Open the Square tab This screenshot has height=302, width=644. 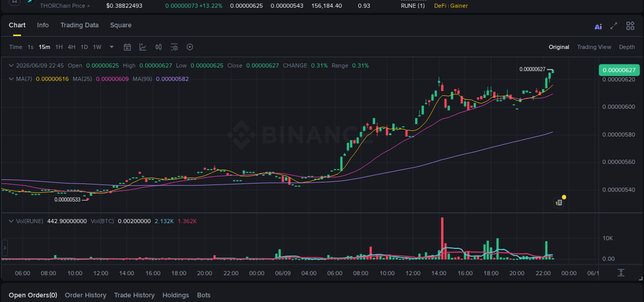click(x=121, y=25)
